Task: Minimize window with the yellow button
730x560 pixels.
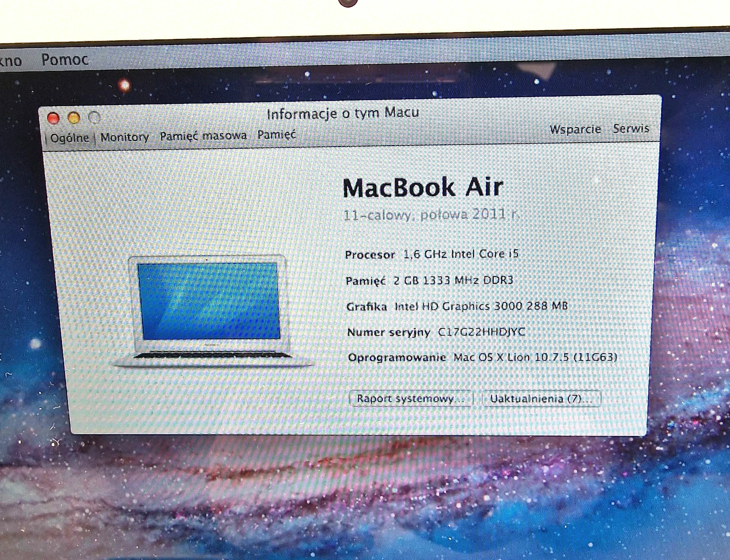Action: point(74,118)
